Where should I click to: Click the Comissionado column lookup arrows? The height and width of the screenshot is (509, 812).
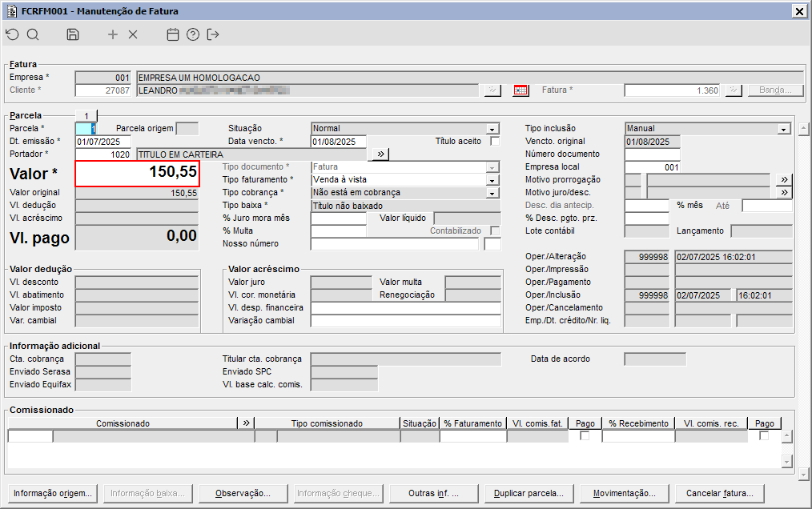tap(246, 423)
